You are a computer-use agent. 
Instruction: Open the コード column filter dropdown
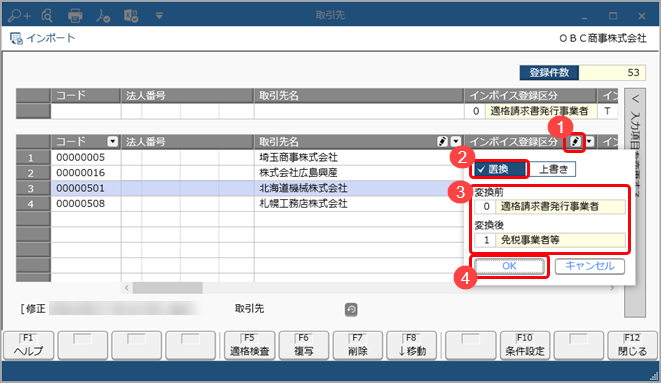113,142
